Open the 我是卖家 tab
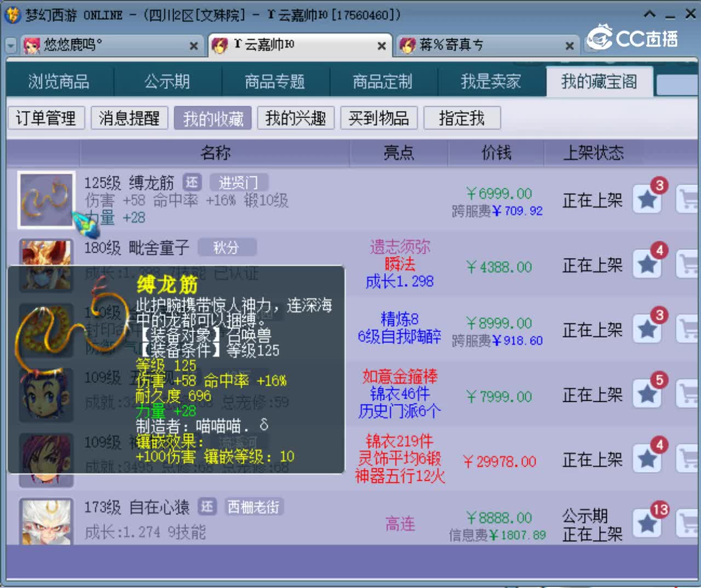This screenshot has height=588, width=701. (491, 82)
